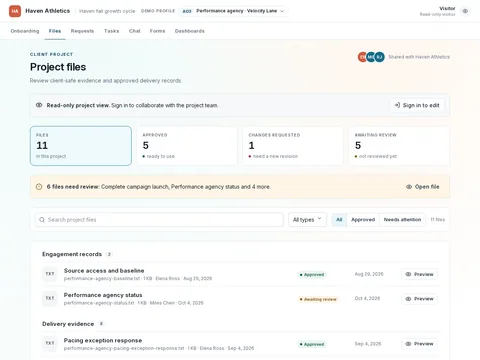Click the first orange shared-member avatar
The image size is (480, 360).
click(x=362, y=57)
